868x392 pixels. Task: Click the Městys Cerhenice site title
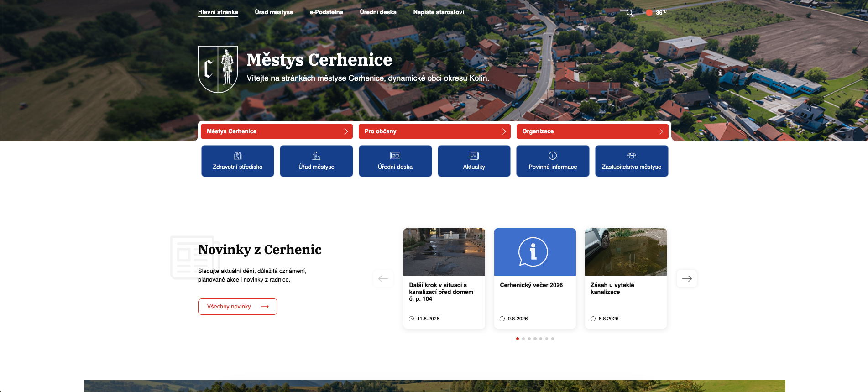[319, 60]
